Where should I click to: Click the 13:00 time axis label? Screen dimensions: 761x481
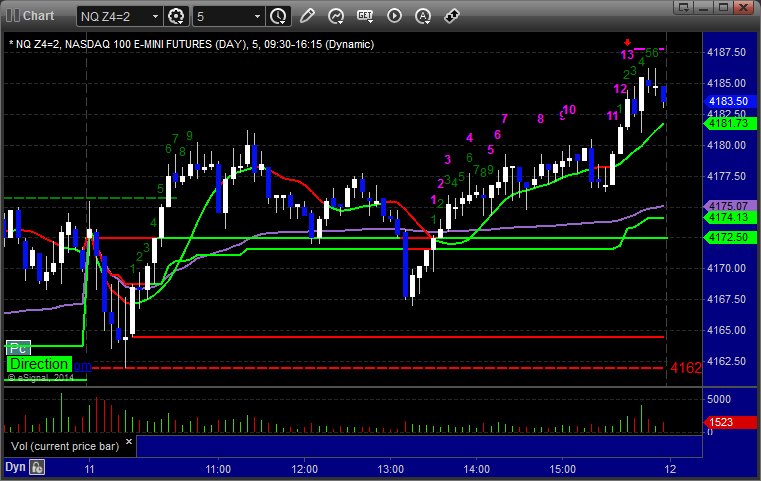(x=391, y=469)
